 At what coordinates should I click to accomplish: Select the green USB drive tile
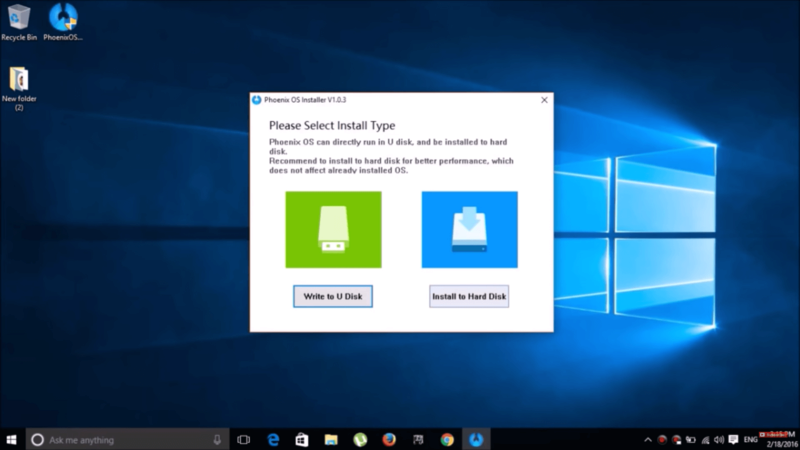coord(333,230)
